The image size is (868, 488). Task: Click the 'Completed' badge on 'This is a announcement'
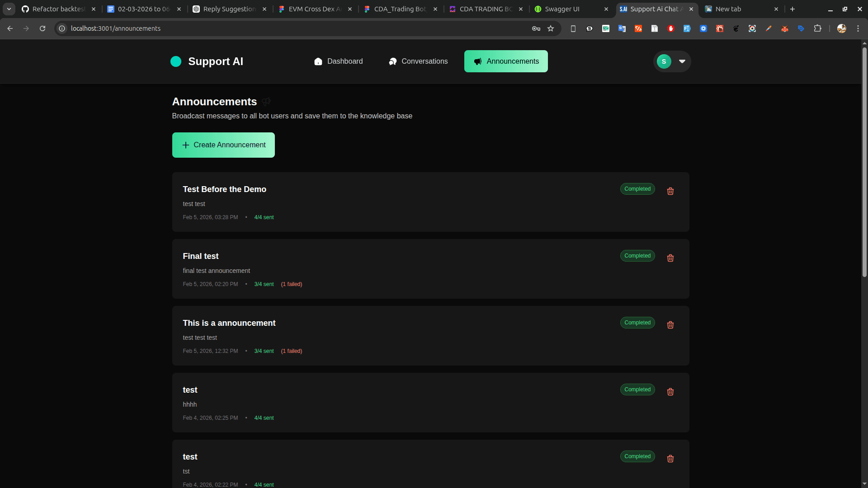coord(637,323)
